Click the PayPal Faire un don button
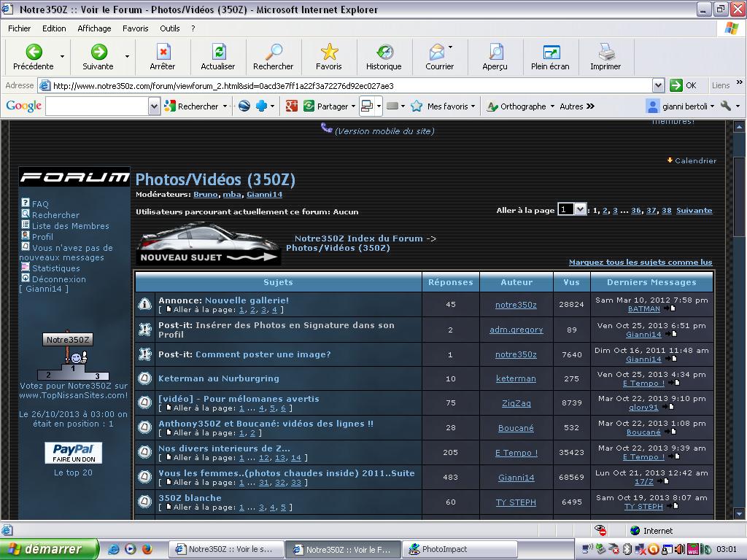This screenshot has width=747, height=560. click(73, 452)
